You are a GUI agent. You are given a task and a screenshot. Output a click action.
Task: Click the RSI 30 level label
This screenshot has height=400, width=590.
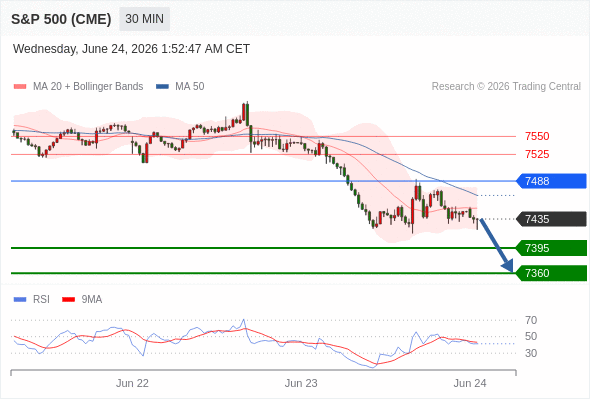pos(531,353)
